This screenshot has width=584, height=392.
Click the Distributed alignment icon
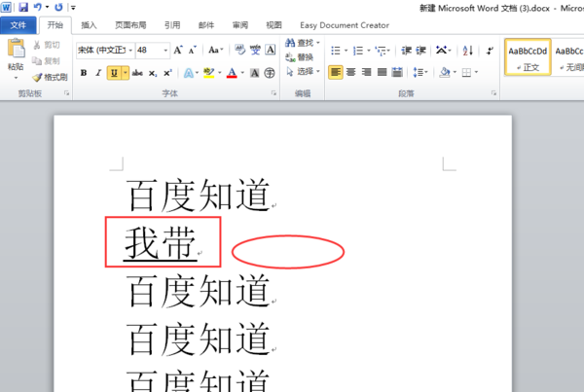[397, 72]
